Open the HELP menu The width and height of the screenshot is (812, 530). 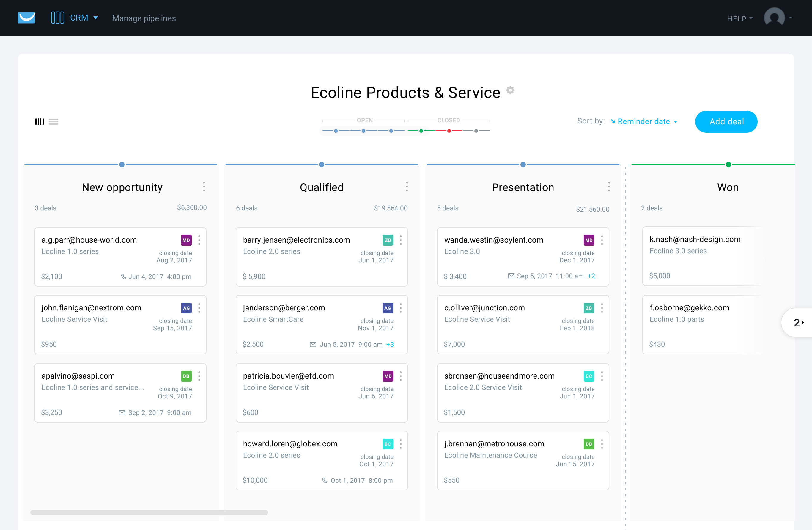click(739, 19)
